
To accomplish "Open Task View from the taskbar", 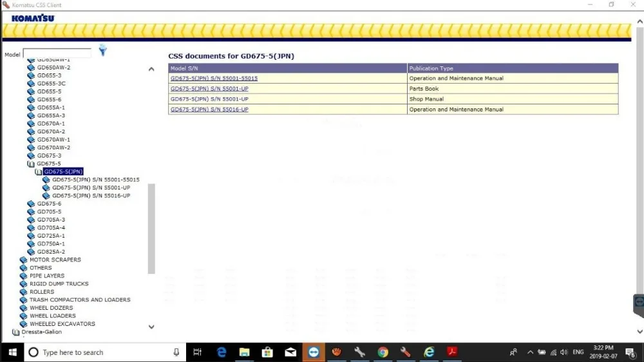I will coord(198,352).
